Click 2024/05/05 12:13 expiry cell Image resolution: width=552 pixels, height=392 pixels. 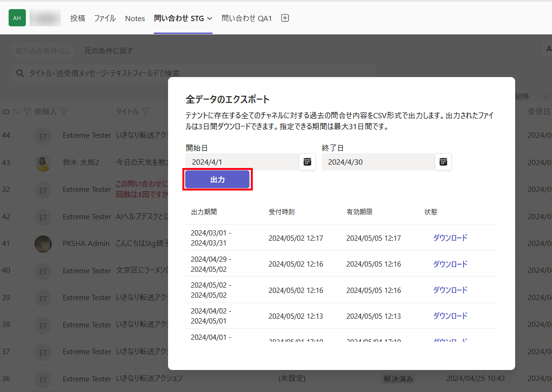373,316
